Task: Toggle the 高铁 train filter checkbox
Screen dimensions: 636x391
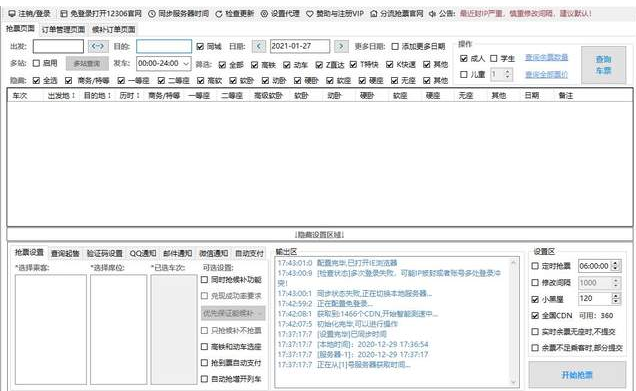Action: point(254,64)
